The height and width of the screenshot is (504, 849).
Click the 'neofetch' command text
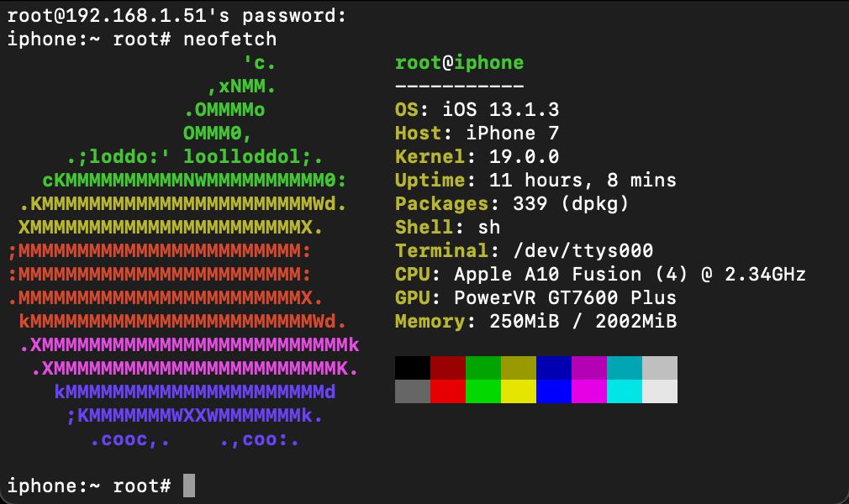(230, 39)
